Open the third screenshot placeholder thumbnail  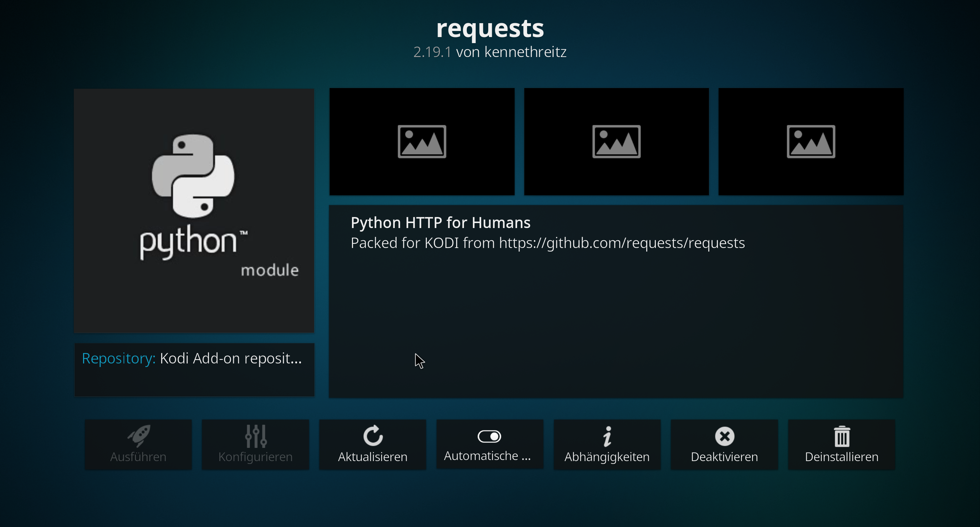pos(811,142)
